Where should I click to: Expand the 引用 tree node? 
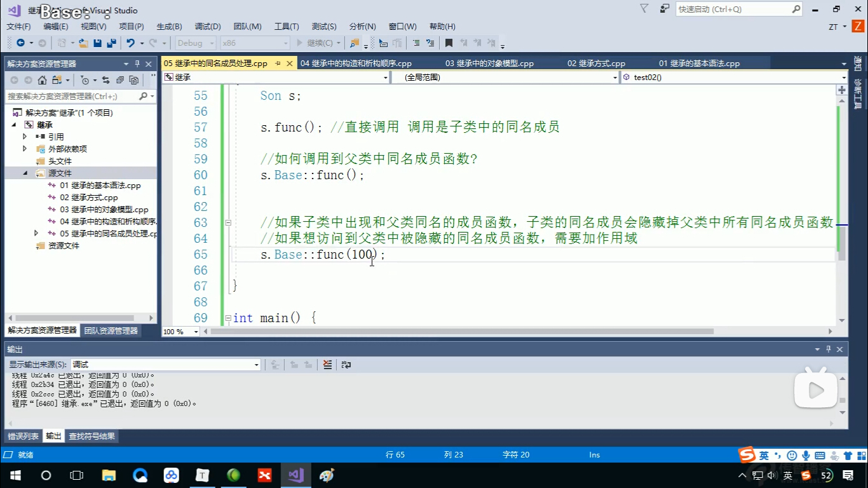point(25,137)
